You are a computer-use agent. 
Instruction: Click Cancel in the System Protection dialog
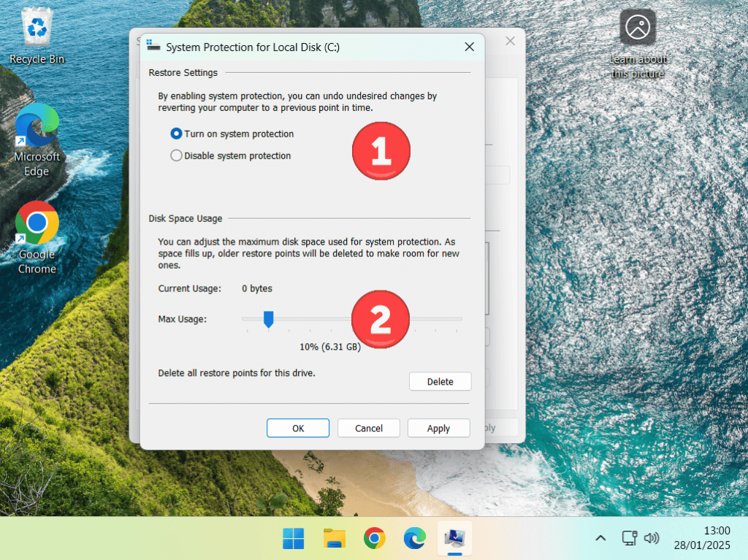(369, 428)
